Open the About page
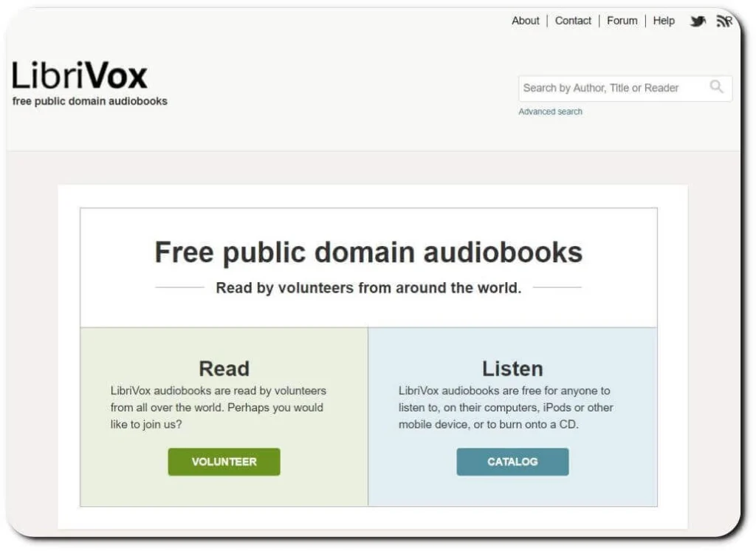Screen dimensions: 756x551 (525, 21)
